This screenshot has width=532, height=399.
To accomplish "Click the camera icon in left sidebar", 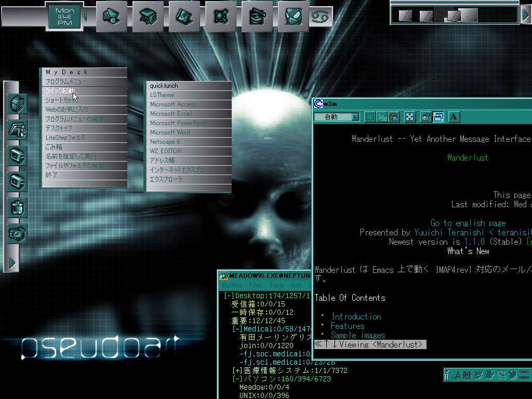I will coord(17,233).
